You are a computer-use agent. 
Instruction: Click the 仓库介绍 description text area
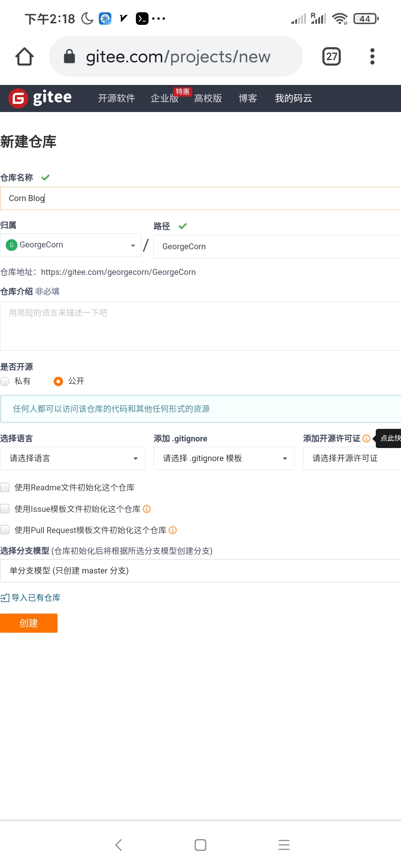200,326
